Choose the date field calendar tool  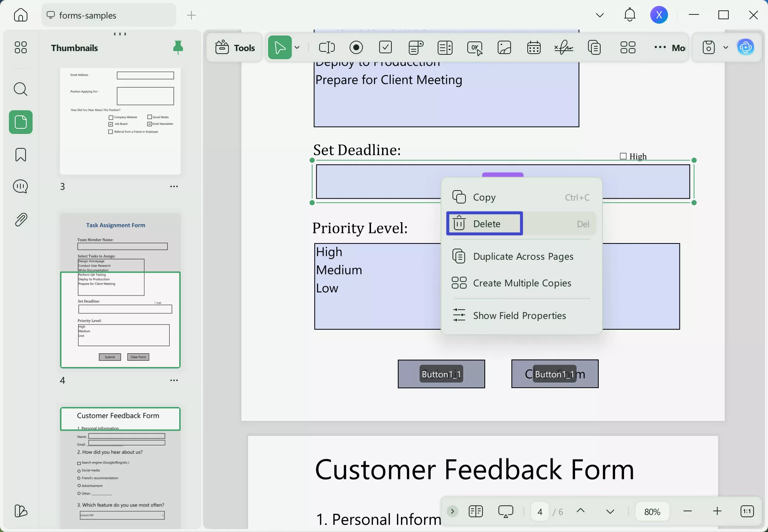coord(534,47)
